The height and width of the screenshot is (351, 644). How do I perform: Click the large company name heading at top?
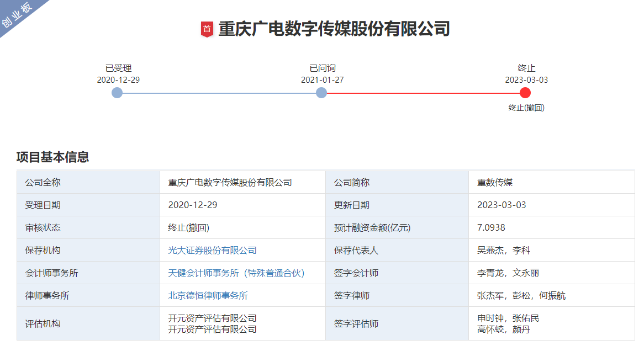pos(334,29)
